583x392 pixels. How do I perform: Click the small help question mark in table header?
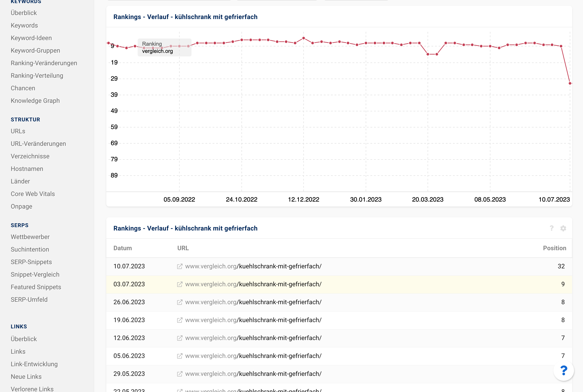pyautogui.click(x=551, y=228)
